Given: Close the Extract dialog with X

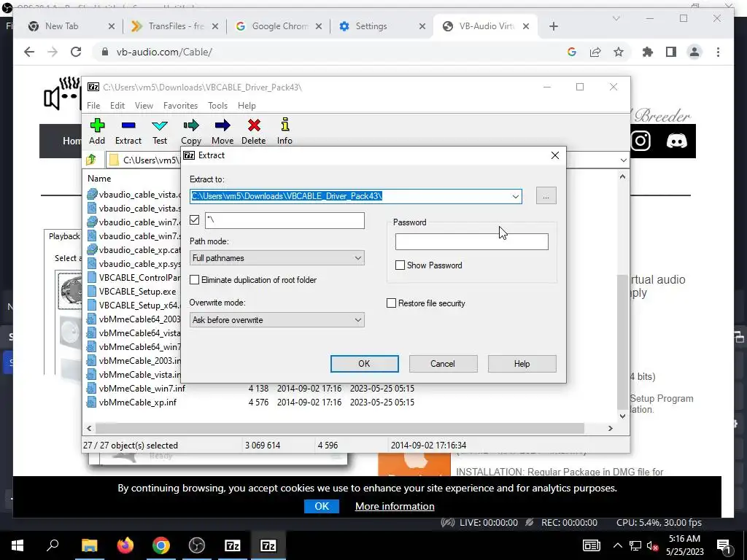Looking at the screenshot, I should coord(555,155).
